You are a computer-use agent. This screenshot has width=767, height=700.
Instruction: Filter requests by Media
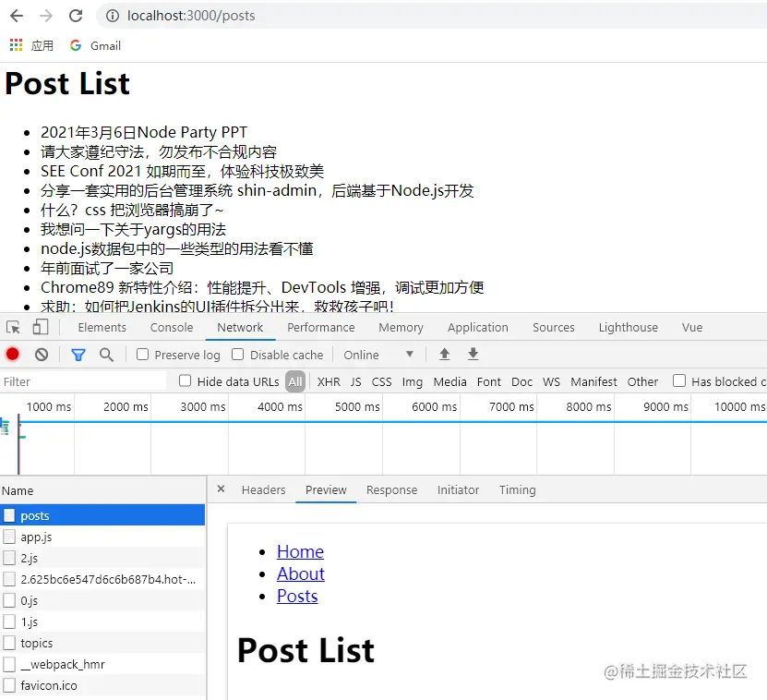pos(450,381)
